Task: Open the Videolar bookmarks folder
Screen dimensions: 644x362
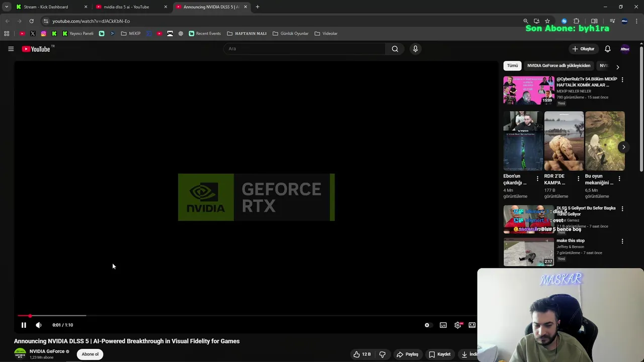Action: coord(326,34)
